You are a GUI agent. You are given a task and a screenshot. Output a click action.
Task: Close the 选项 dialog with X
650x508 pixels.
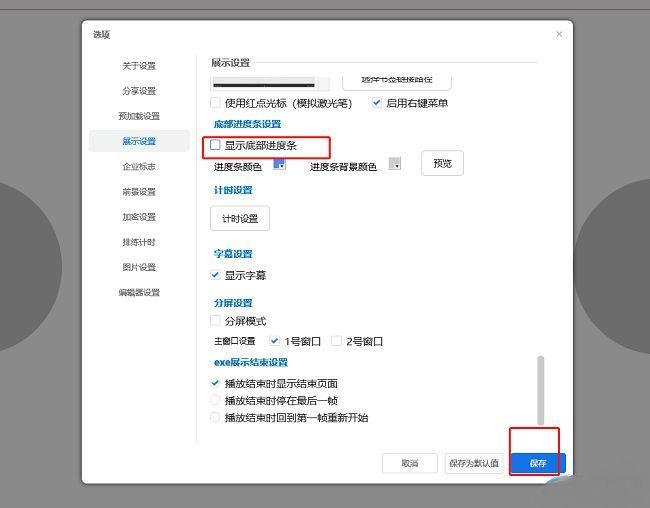click(x=559, y=34)
